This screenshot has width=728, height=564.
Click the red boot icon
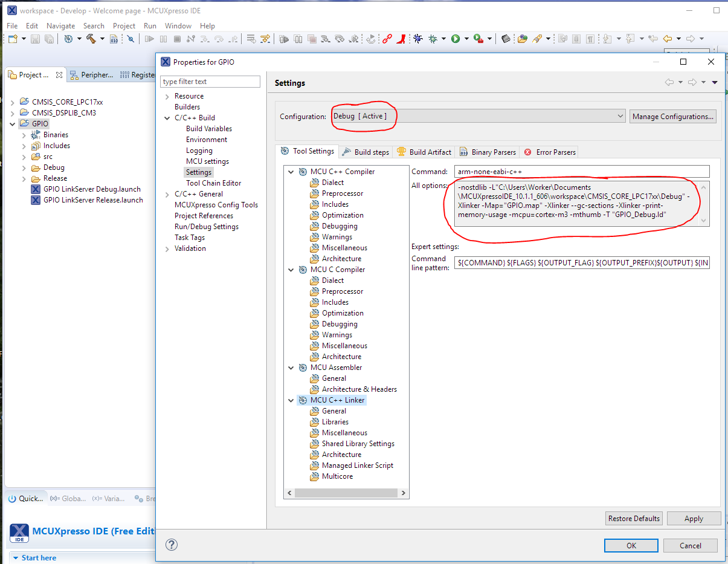point(401,39)
